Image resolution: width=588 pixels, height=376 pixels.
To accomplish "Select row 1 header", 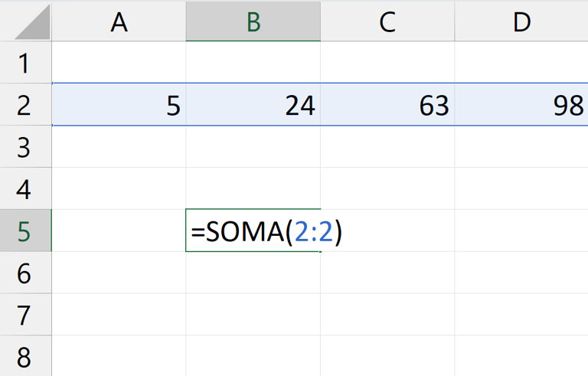I will pyautogui.click(x=24, y=63).
